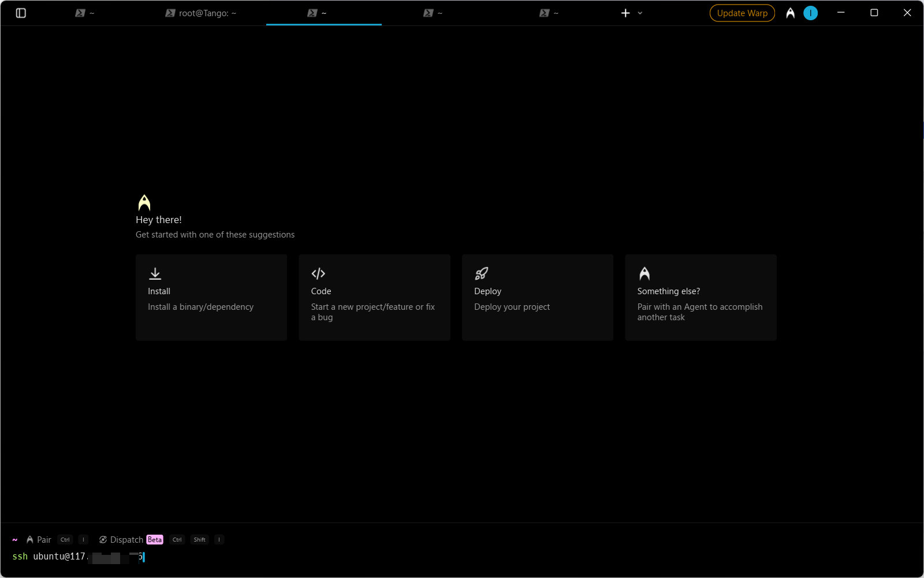This screenshot has width=924, height=578.
Task: Minimize the Warp window
Action: click(x=841, y=13)
